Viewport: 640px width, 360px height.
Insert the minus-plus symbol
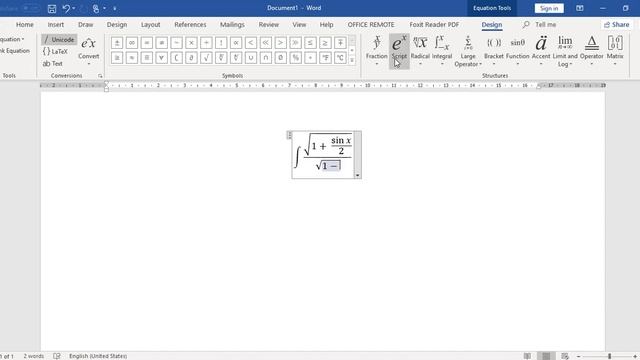tap(340, 43)
